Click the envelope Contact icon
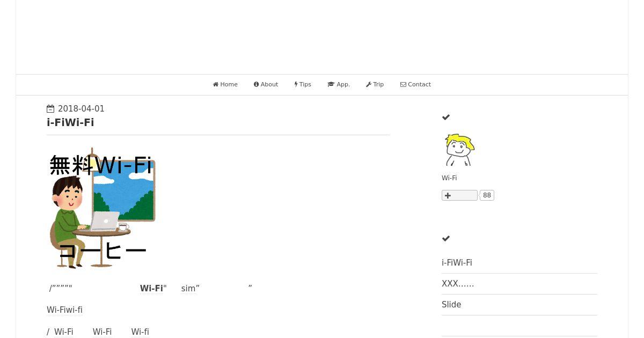The width and height of the screenshot is (644, 338). pyautogui.click(x=403, y=85)
